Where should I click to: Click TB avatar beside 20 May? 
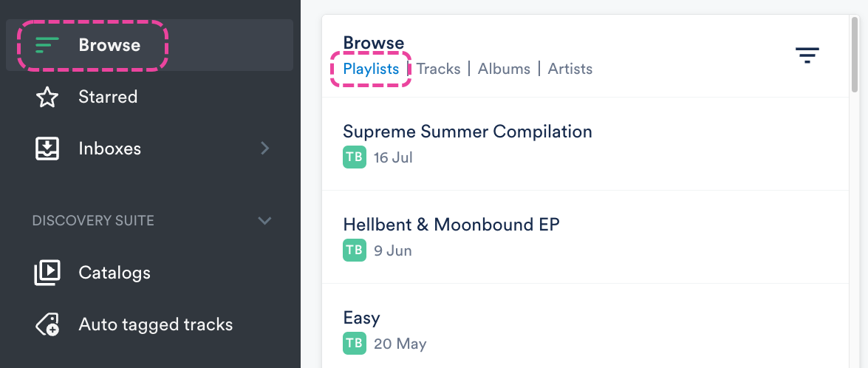point(355,344)
